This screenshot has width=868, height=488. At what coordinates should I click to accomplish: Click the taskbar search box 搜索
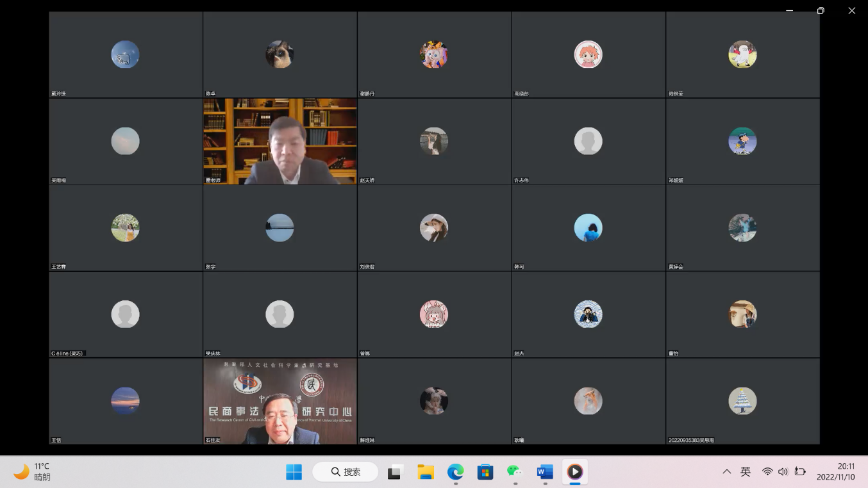pos(346,472)
